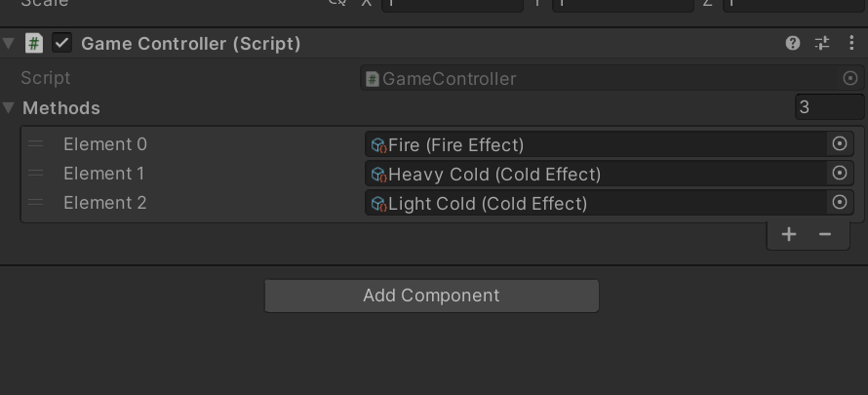Select the Light Cold (Cold Effect) field
The width and height of the screenshot is (868, 395).
coord(595,203)
